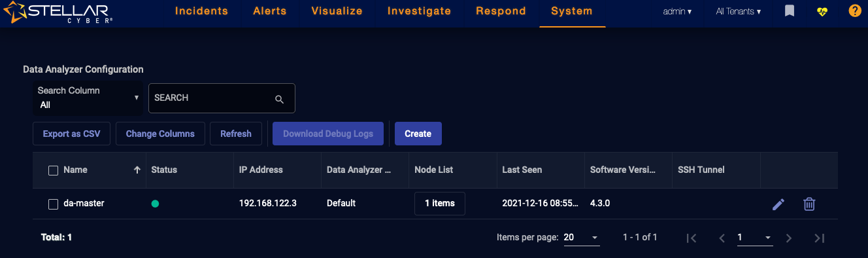Click IP address 192.168.122.3
This screenshot has height=258, width=868.
click(268, 204)
